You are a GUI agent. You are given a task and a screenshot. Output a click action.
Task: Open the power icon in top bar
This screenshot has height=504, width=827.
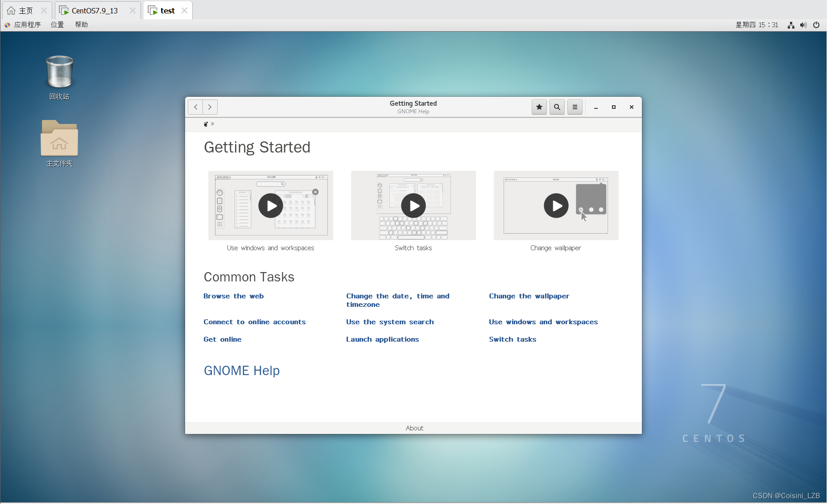click(x=816, y=25)
